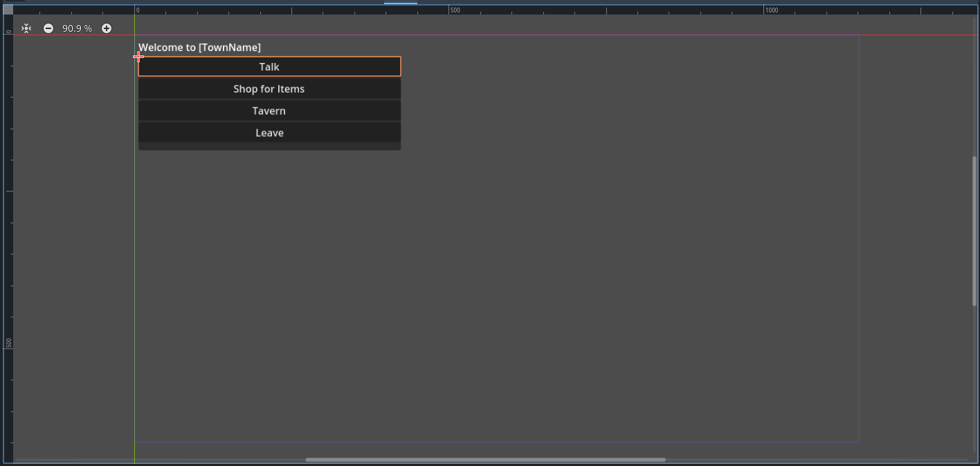Screen dimensions: 980x466
Task: Click the horizontal scrollbar thumb
Action: (x=485, y=459)
